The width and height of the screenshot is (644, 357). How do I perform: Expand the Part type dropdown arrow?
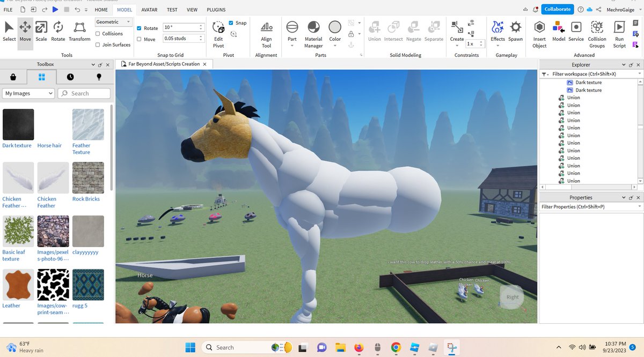coord(292,46)
